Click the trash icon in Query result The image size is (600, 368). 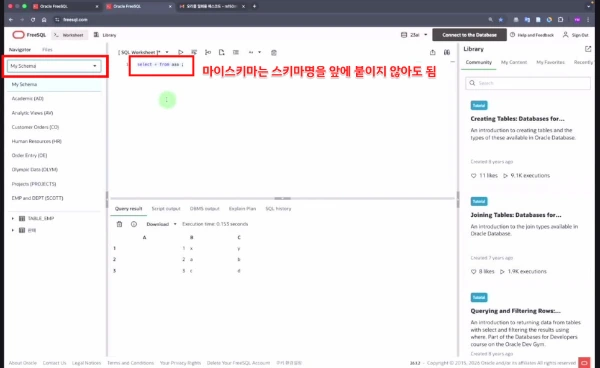[x=119, y=224]
